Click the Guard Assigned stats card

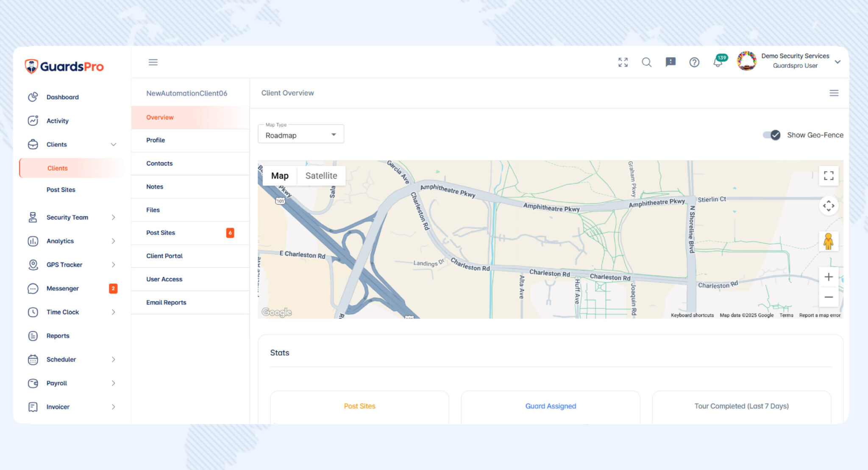(x=551, y=407)
